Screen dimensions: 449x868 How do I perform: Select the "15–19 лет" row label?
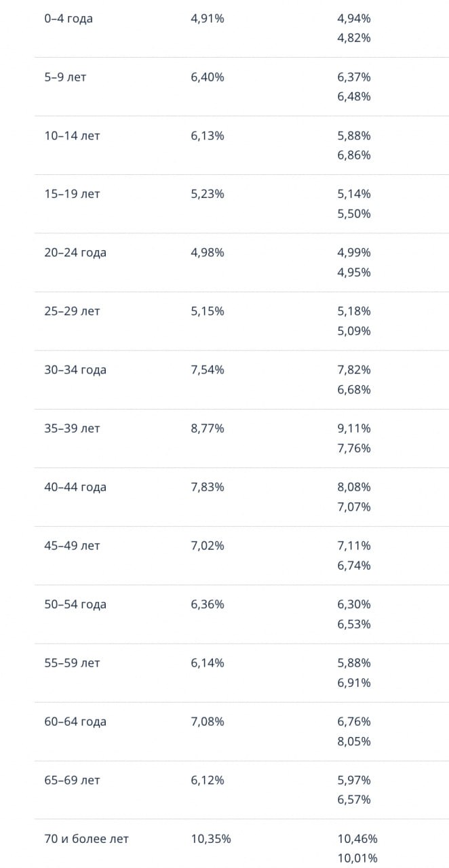[x=72, y=194]
